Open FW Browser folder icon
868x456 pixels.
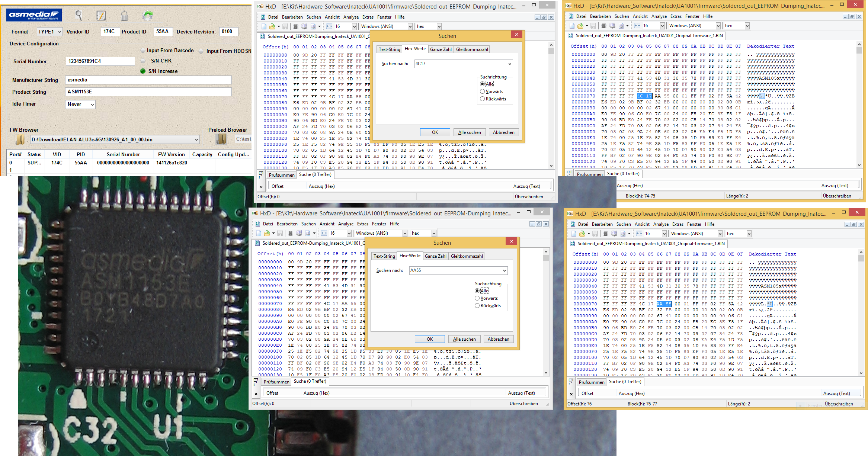[x=20, y=139]
